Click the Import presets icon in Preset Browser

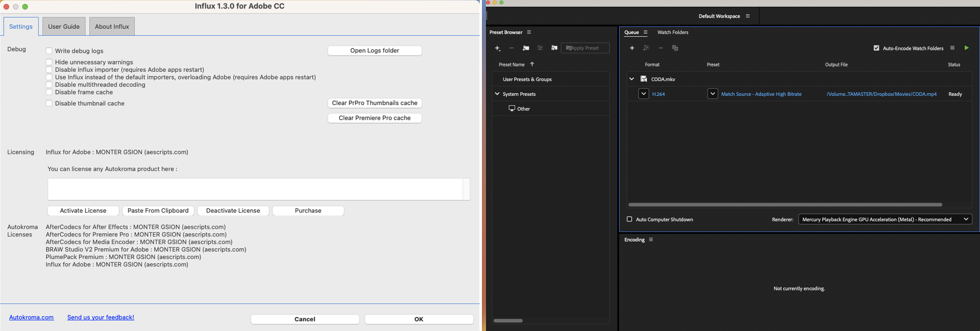554,48
